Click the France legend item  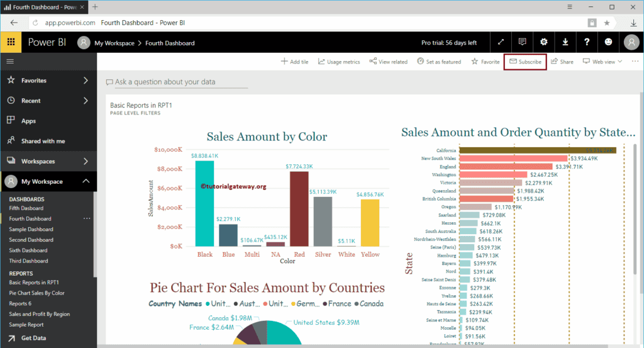337,303
